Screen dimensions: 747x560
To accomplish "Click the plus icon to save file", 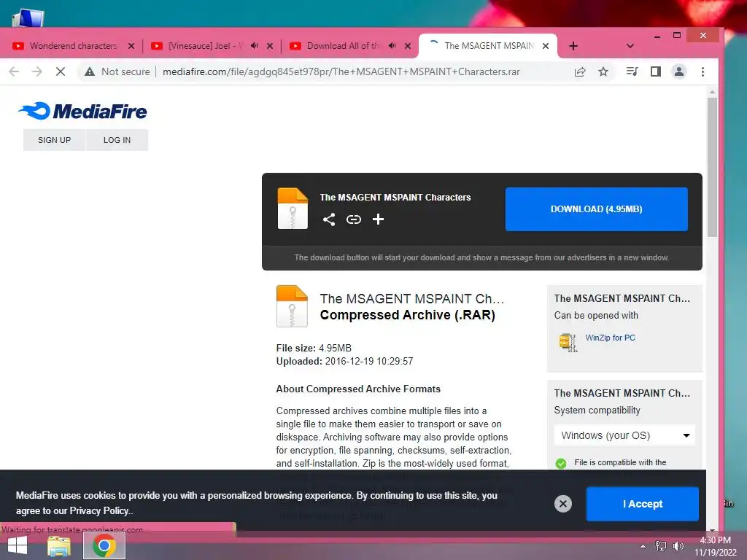I will point(379,219).
